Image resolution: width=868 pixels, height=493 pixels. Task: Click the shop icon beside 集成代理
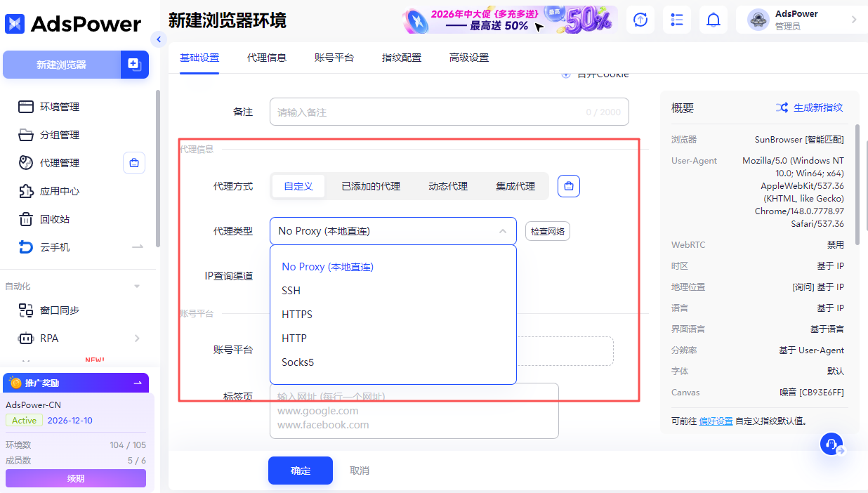[x=569, y=186]
